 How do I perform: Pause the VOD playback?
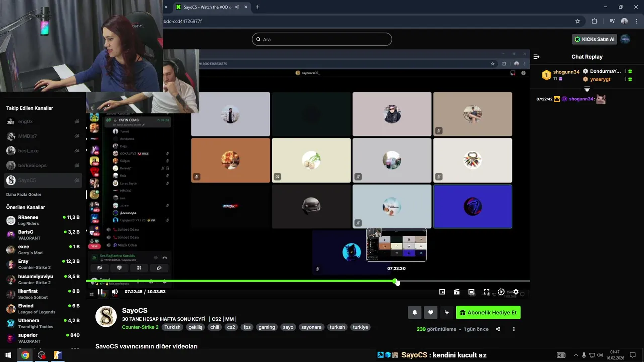(x=100, y=292)
